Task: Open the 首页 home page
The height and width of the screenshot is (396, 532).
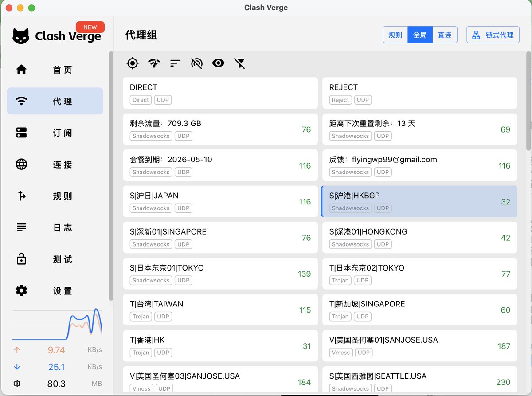Action: (55, 70)
